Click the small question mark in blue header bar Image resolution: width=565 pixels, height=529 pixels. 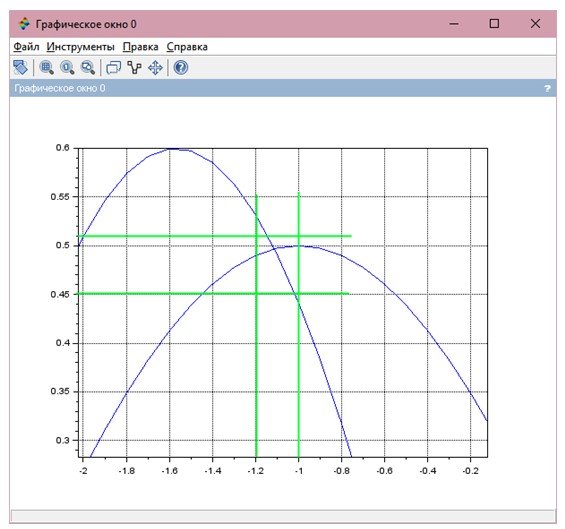(x=547, y=88)
